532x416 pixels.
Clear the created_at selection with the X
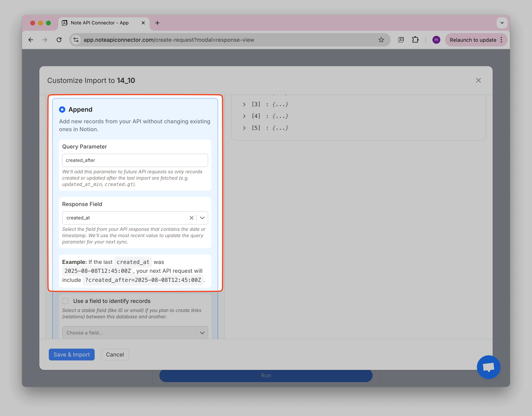[191, 218]
